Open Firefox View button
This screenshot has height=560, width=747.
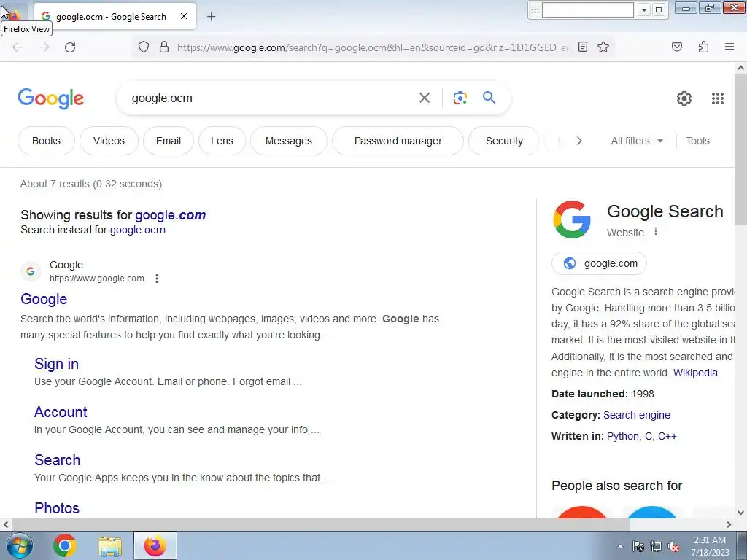click(x=15, y=16)
